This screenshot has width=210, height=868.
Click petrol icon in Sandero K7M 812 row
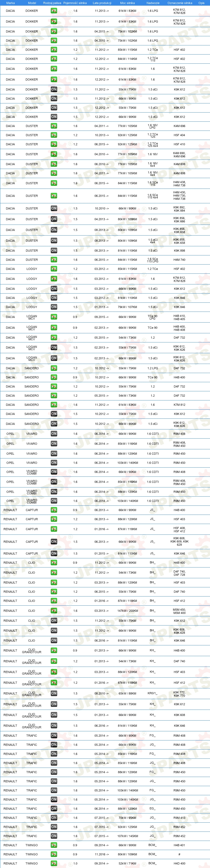coord(54,405)
